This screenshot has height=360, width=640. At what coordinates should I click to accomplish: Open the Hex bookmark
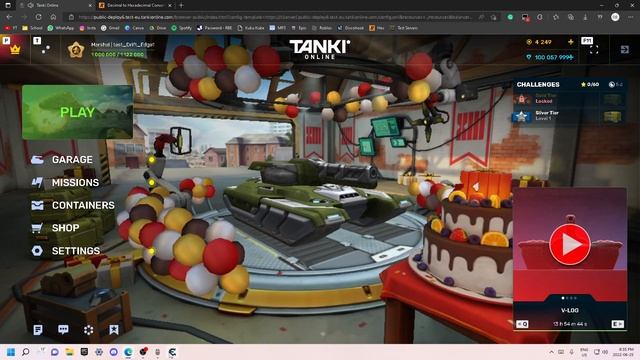pyautogui.click(x=377, y=28)
